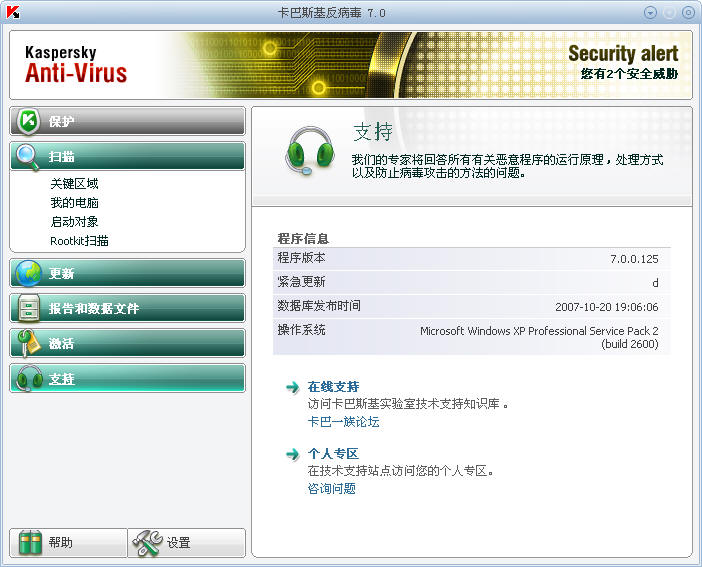Click the rightmost title bar close button
702x567 pixels.
point(688,13)
